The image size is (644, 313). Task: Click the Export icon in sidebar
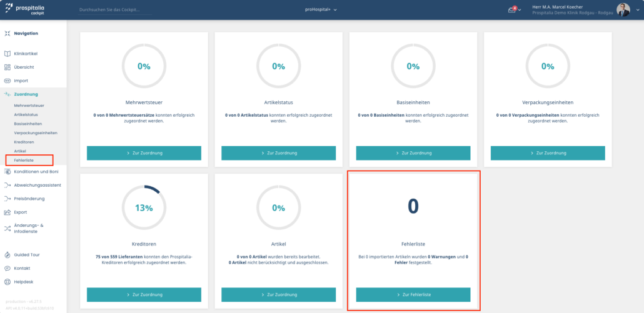tap(7, 212)
